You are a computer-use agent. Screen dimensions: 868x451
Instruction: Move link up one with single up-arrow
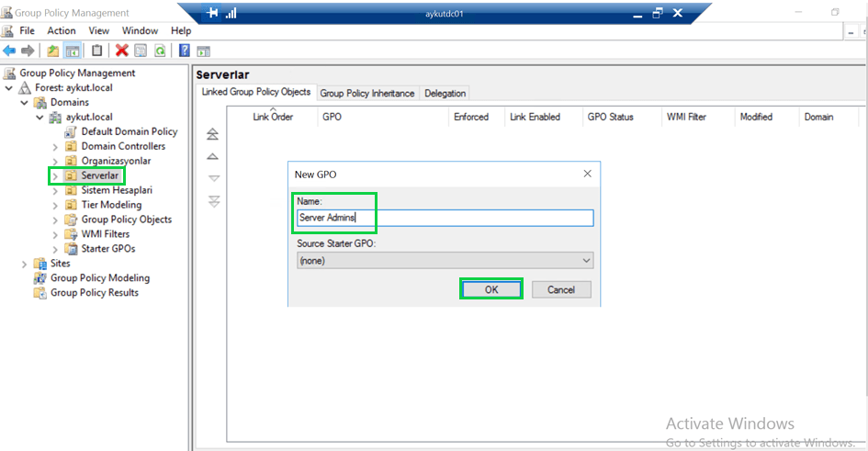(x=213, y=157)
